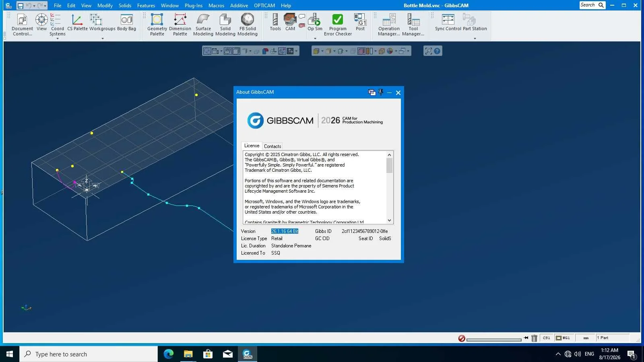Screen dimensions: 644x362
Task: Close the About GibbsCAM dialog
Action: [x=398, y=93]
